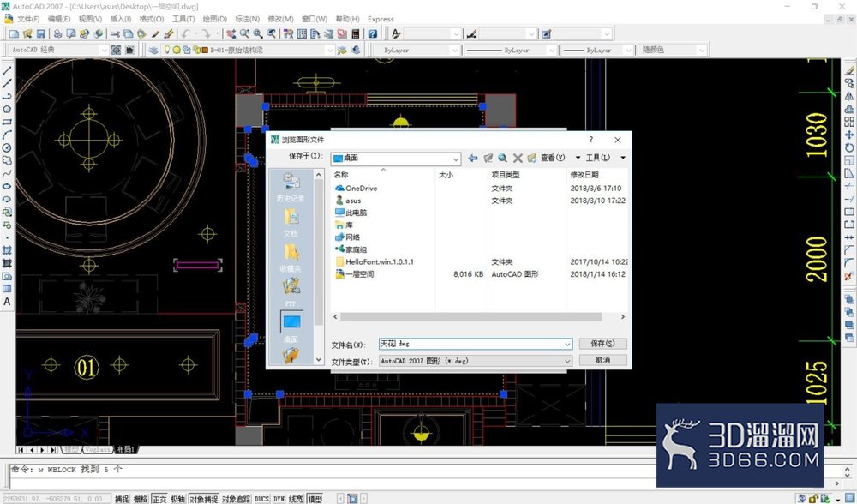Expand the 随颜色 plot style dropdown
The image size is (857, 504).
pyautogui.click(x=703, y=50)
